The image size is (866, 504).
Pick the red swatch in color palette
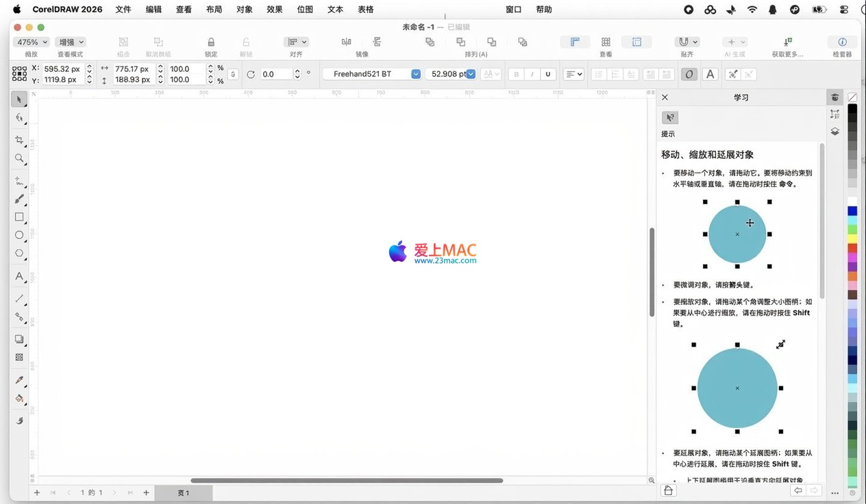point(852,248)
